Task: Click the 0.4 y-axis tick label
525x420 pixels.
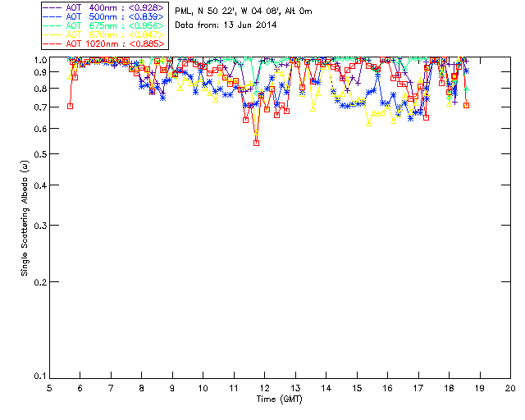Action: click(40, 185)
